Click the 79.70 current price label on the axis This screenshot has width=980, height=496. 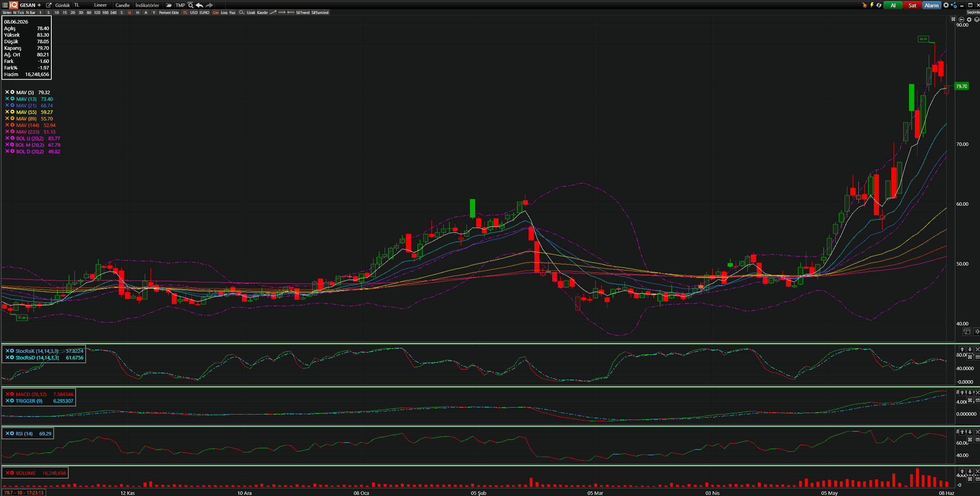point(961,86)
